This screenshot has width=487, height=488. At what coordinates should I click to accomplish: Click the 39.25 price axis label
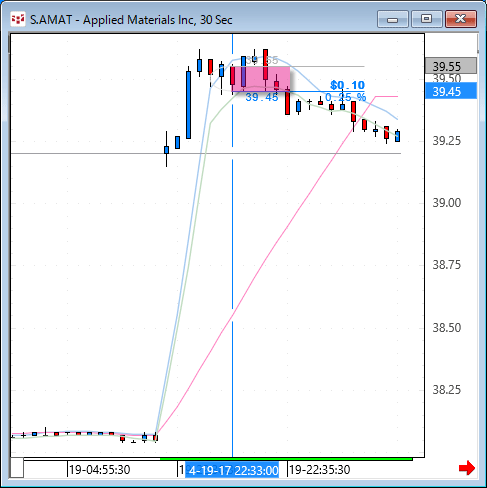447,141
